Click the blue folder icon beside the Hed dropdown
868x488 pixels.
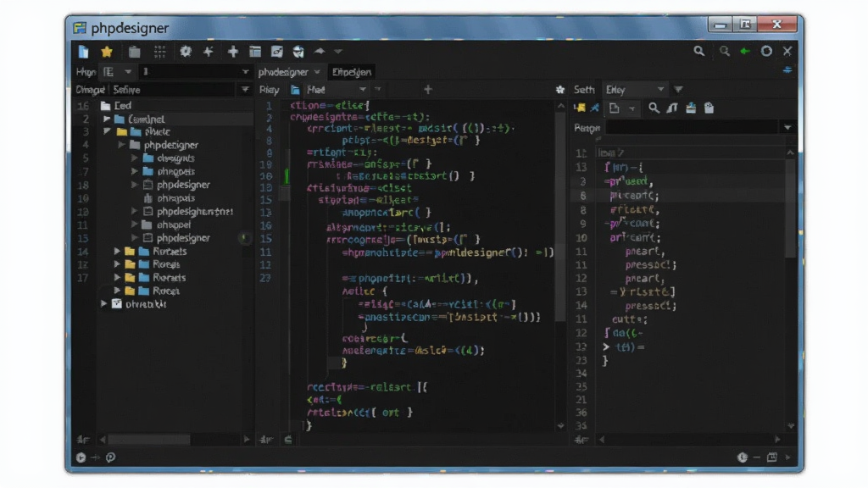click(295, 90)
